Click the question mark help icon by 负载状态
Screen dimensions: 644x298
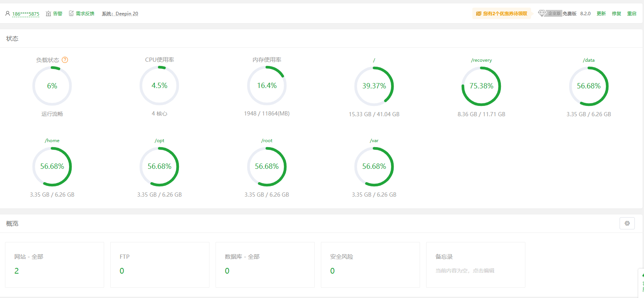coord(65,60)
